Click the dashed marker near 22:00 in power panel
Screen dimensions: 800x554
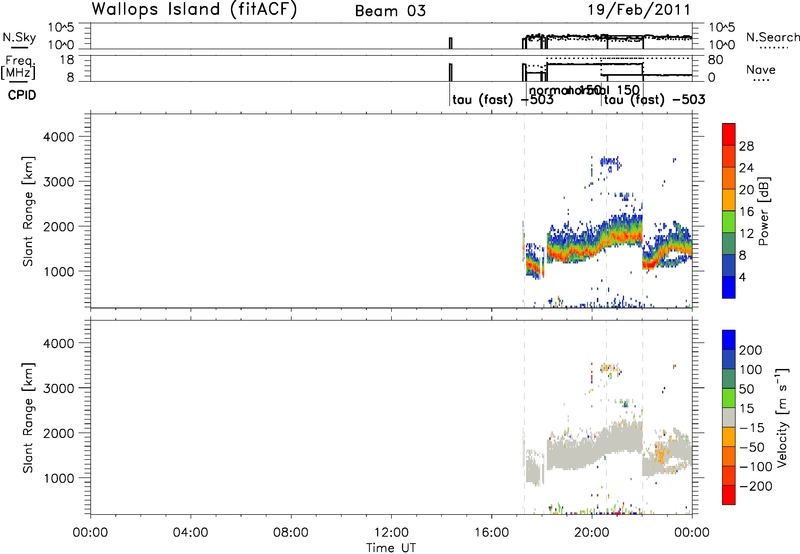pos(643,210)
